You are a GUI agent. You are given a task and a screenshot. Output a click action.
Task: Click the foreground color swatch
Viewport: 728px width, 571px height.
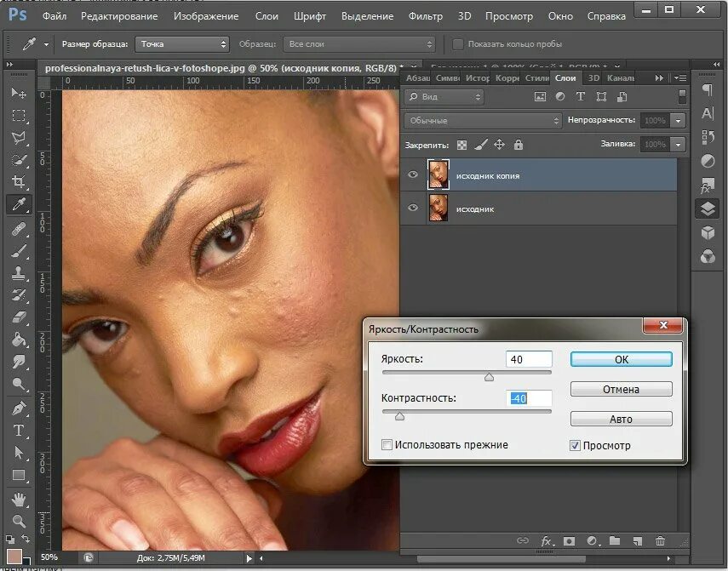[x=14, y=555]
